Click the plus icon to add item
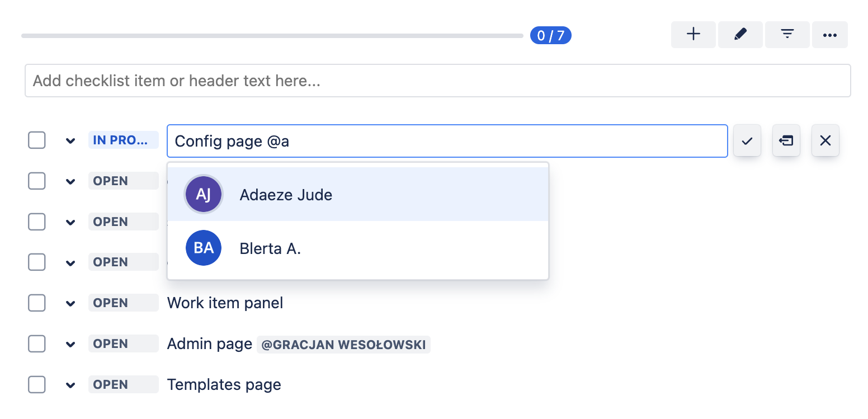868x419 pixels. point(693,35)
